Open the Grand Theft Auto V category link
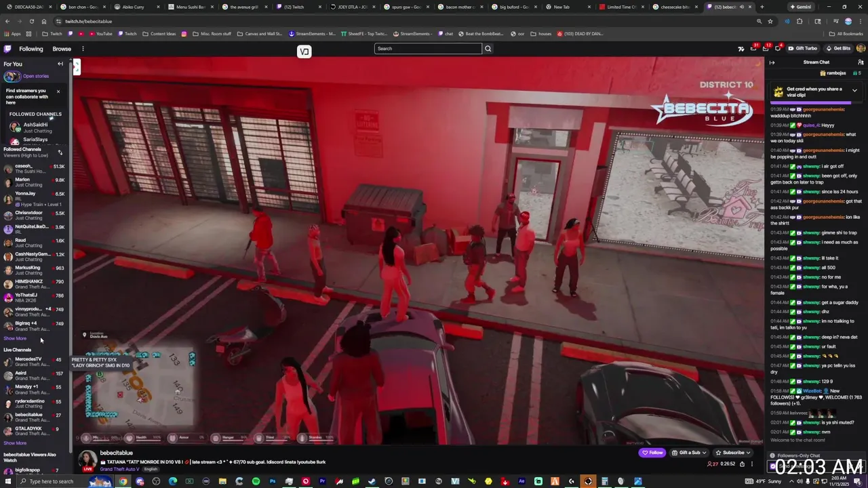868x488 pixels. tap(119, 469)
